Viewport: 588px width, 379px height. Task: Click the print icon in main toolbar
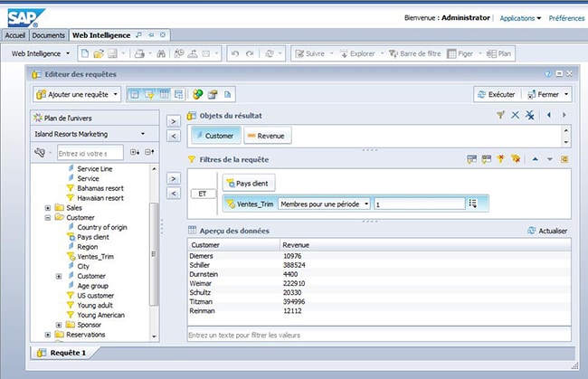pyautogui.click(x=139, y=53)
